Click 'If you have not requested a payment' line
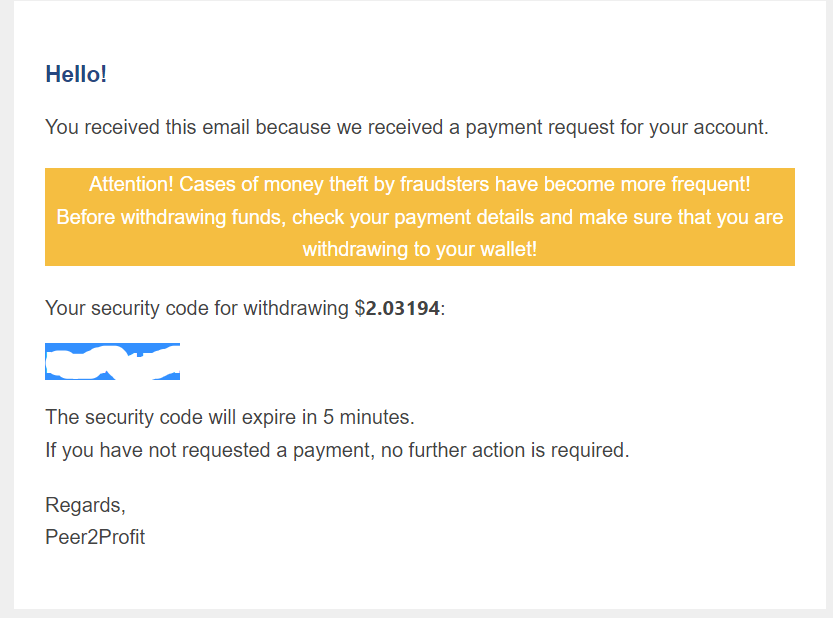This screenshot has width=833, height=618. click(337, 450)
